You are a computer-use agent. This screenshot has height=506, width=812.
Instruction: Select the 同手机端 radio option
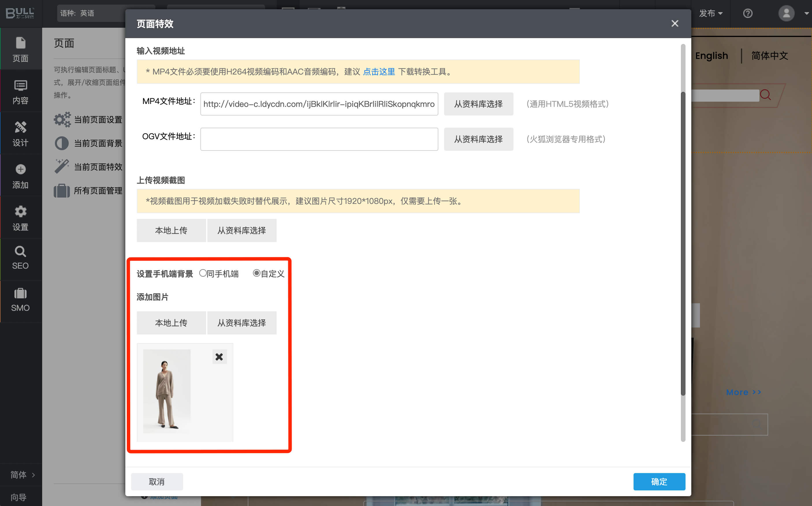tap(203, 273)
